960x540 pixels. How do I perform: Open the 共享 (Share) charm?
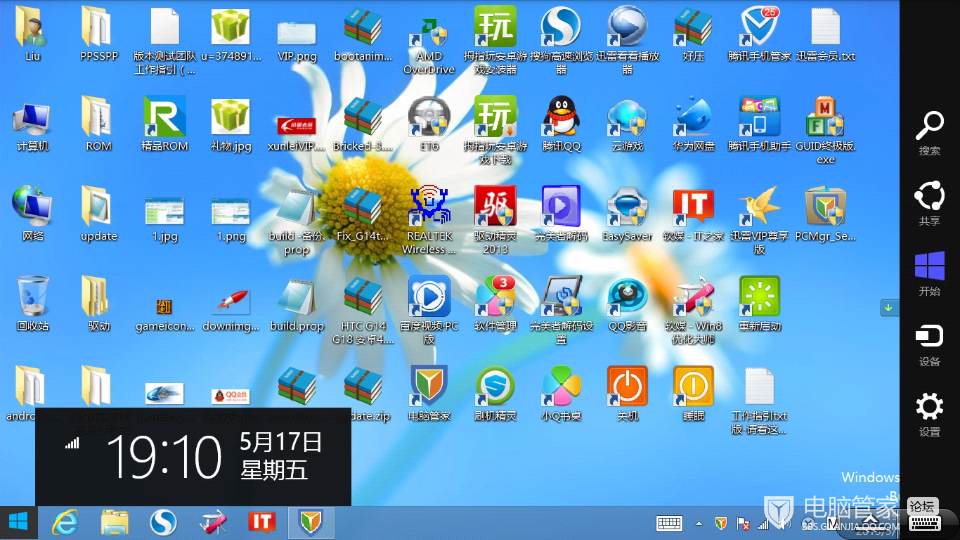pyautogui.click(x=929, y=203)
